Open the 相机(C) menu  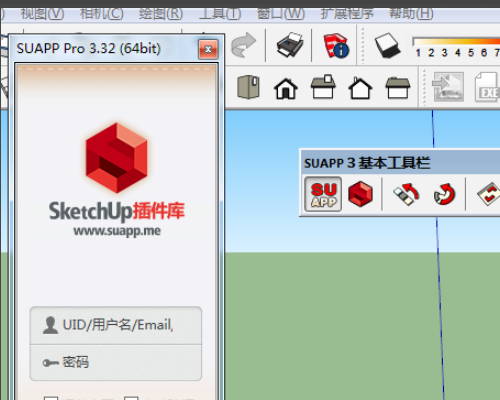coord(102,14)
